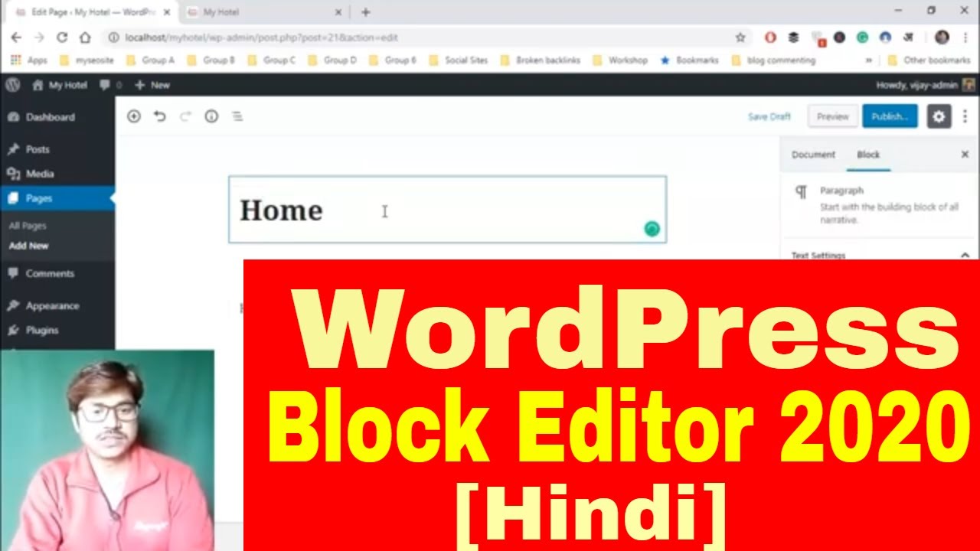
Task: Click Save Draft
Action: 769,116
